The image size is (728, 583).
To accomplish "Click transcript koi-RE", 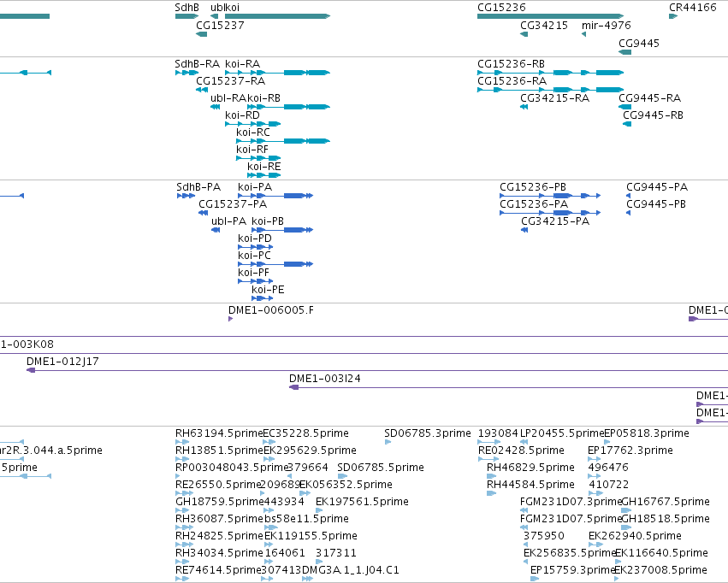I will click(264, 167).
